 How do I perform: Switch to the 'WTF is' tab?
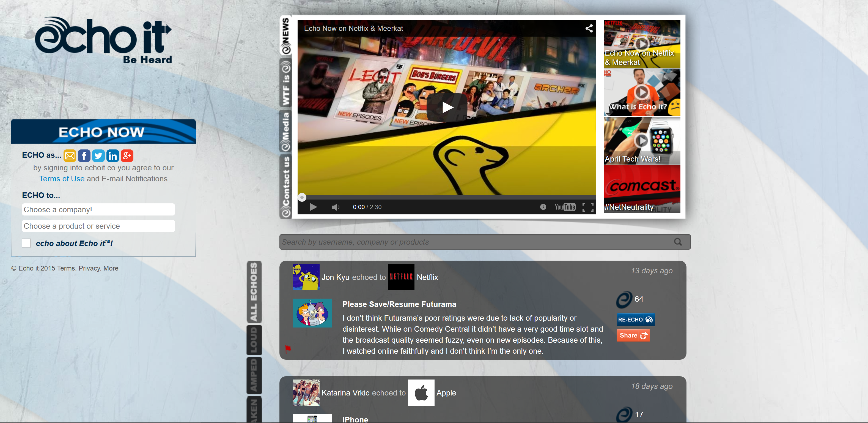pos(286,83)
